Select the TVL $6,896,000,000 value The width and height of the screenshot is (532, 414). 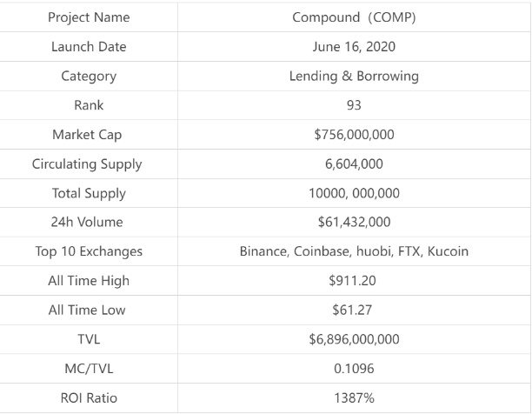click(x=354, y=339)
